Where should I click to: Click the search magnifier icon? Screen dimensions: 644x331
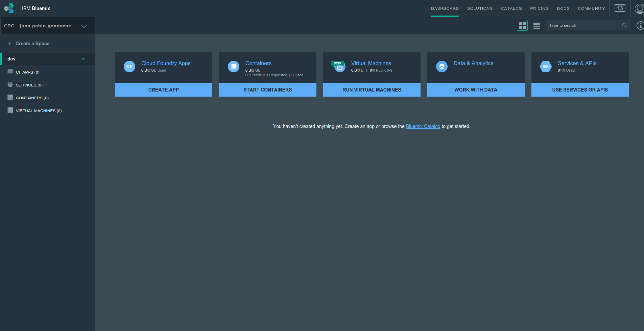pyautogui.click(x=624, y=25)
